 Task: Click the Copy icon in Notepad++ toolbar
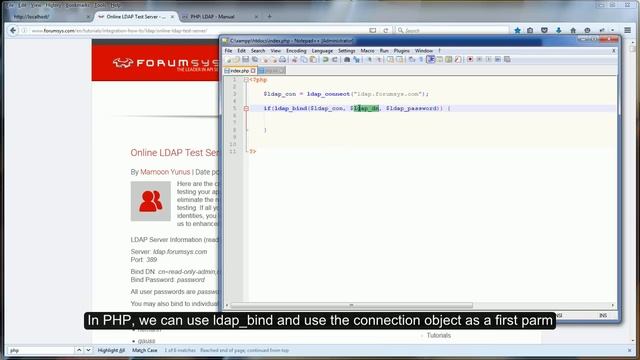[x=304, y=60]
